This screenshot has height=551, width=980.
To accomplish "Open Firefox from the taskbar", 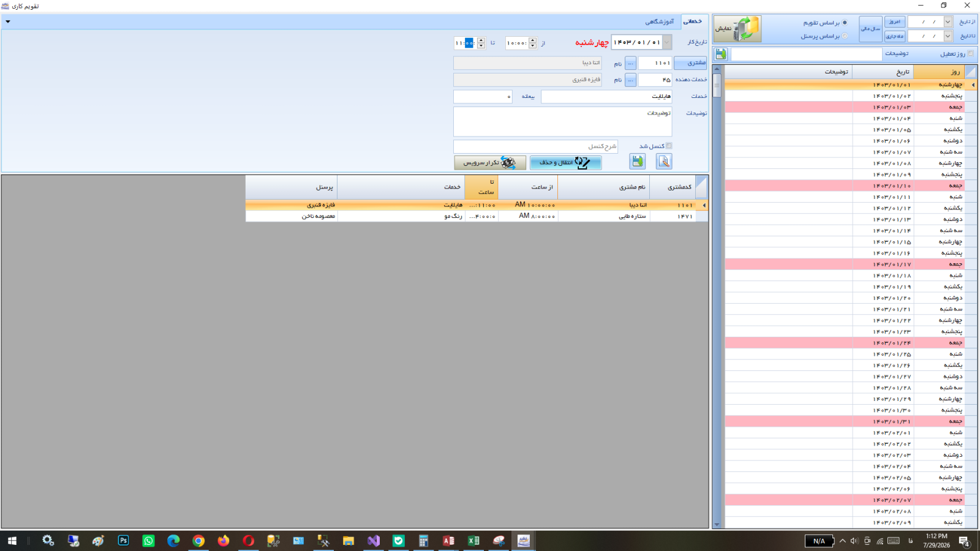I will point(224,541).
